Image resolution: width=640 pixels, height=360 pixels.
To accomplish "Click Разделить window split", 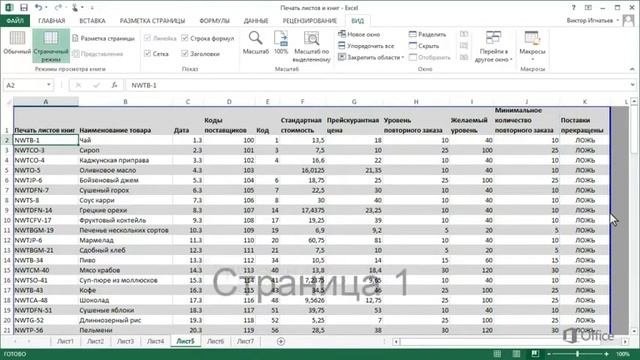I will [427, 34].
